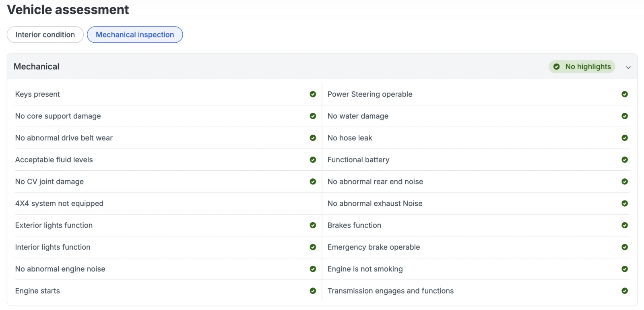
Task: Click the Mechanical section heading
Action: tap(37, 67)
